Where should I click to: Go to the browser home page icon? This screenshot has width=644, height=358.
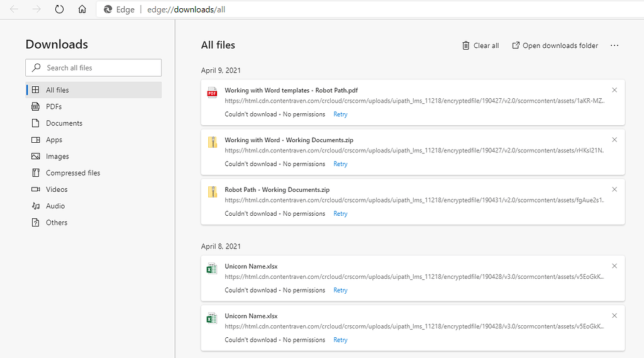[x=82, y=9]
